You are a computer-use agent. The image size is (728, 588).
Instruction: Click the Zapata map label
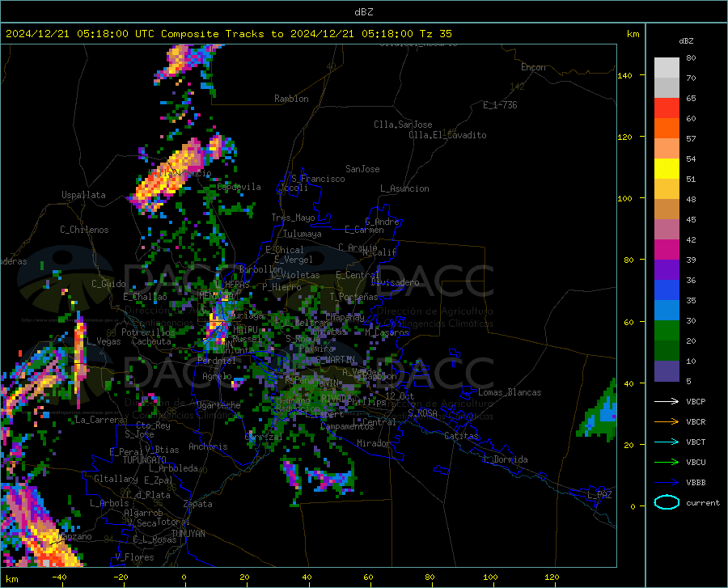[x=198, y=504]
